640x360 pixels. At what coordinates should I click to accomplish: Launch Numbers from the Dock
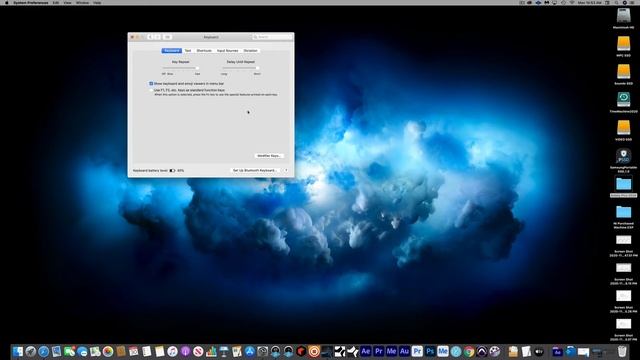click(211, 351)
